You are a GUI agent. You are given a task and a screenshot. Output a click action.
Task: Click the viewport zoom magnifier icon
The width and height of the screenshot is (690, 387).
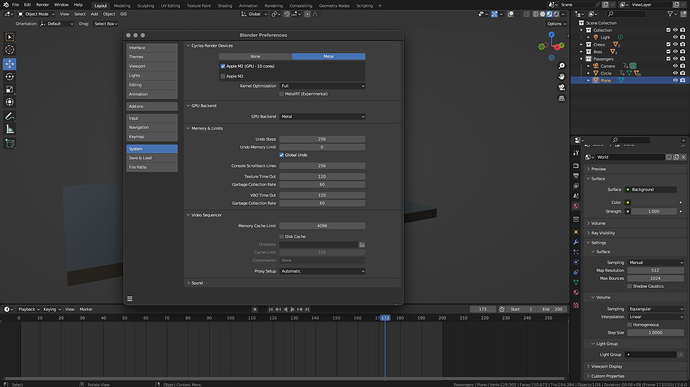[x=562, y=66]
